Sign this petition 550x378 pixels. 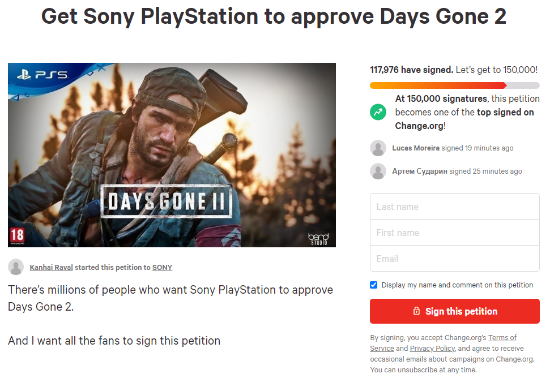[x=455, y=311]
